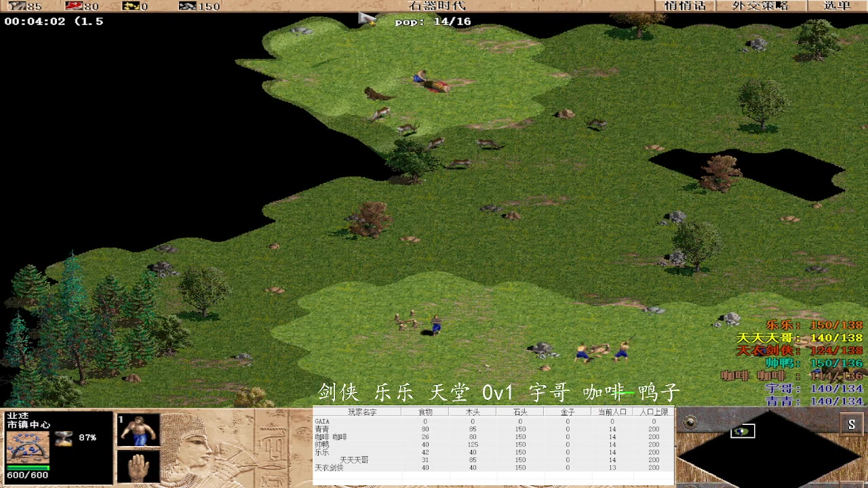Click the 宇哥: 140/134 score line

(x=814, y=389)
